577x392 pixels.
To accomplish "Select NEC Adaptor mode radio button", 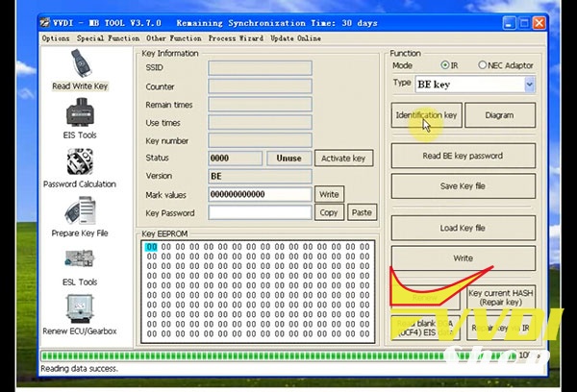I will (x=483, y=64).
